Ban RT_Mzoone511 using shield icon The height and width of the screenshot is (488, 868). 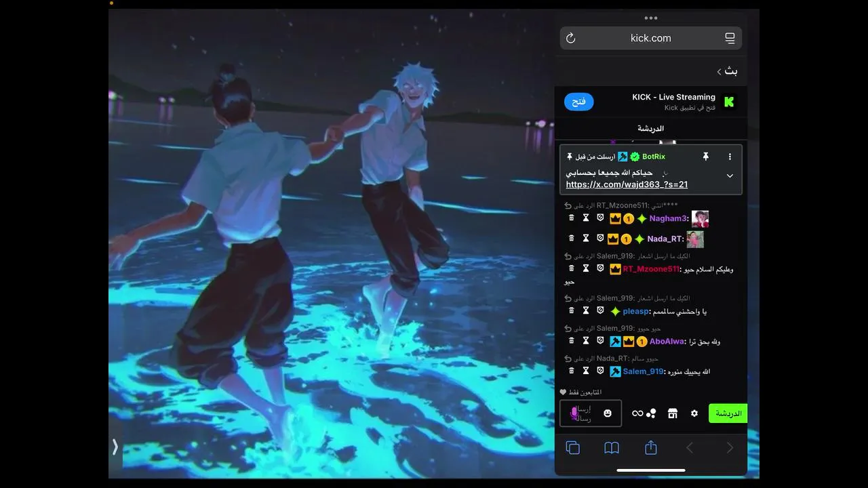pos(600,268)
